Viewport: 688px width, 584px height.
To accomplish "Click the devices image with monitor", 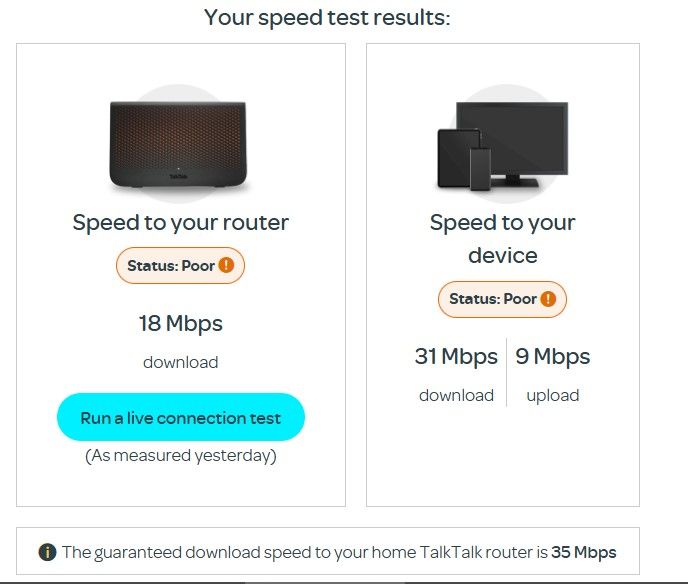I will 502,145.
